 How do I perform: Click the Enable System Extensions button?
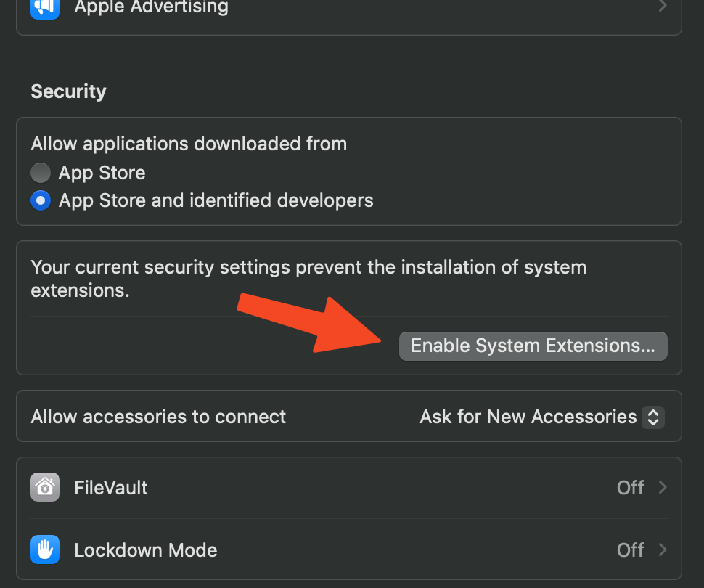533,346
